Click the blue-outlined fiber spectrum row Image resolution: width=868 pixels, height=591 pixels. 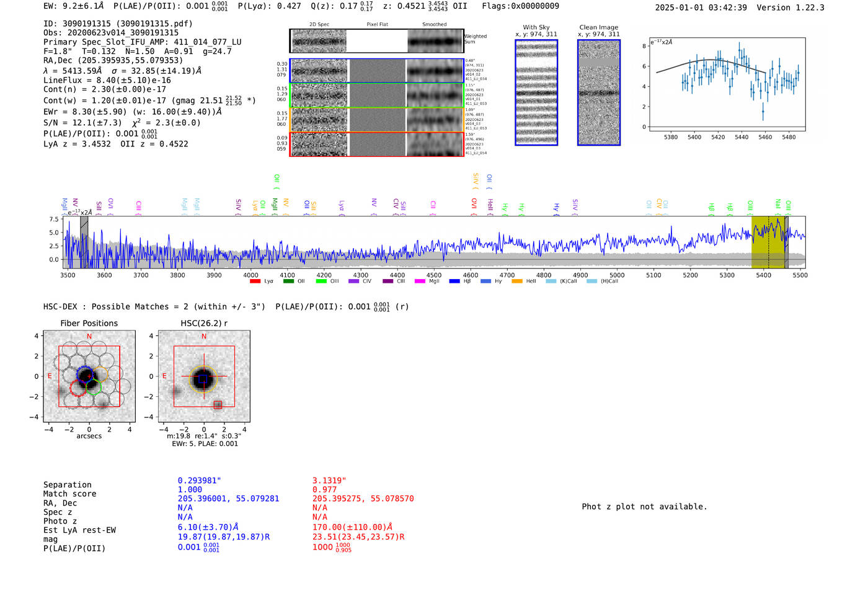pos(377,71)
